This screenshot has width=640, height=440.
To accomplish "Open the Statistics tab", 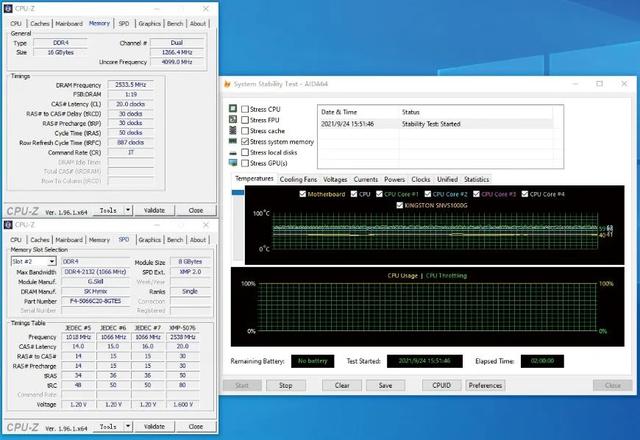I will click(476, 179).
